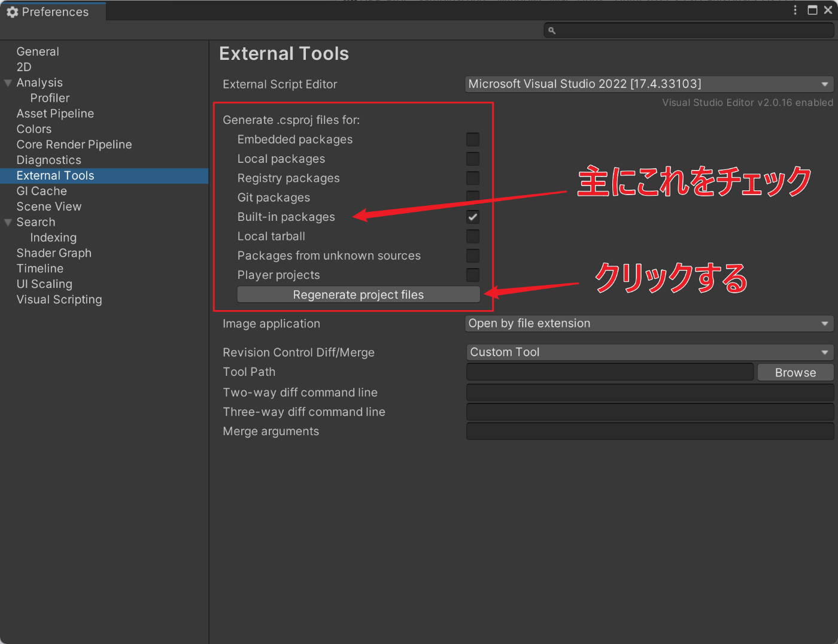Open Colors preferences
This screenshot has width=838, height=644.
[x=34, y=129]
